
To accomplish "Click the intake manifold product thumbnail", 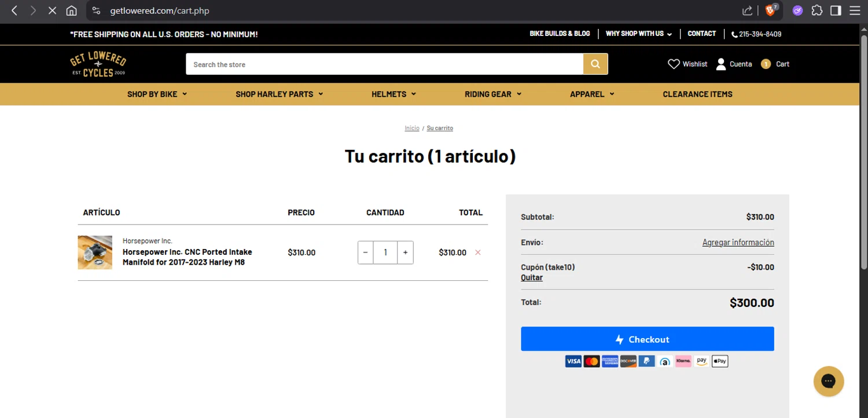I will coord(95,252).
